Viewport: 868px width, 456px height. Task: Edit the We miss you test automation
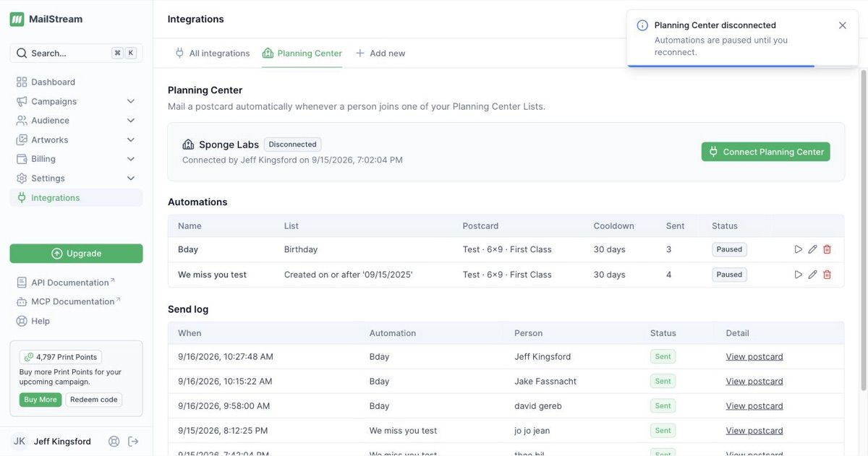click(x=813, y=275)
